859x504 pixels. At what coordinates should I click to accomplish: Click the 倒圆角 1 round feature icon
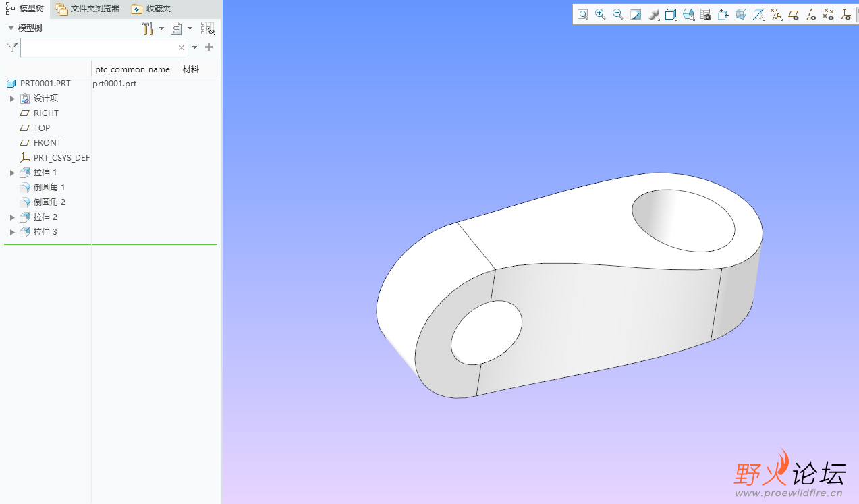click(25, 188)
